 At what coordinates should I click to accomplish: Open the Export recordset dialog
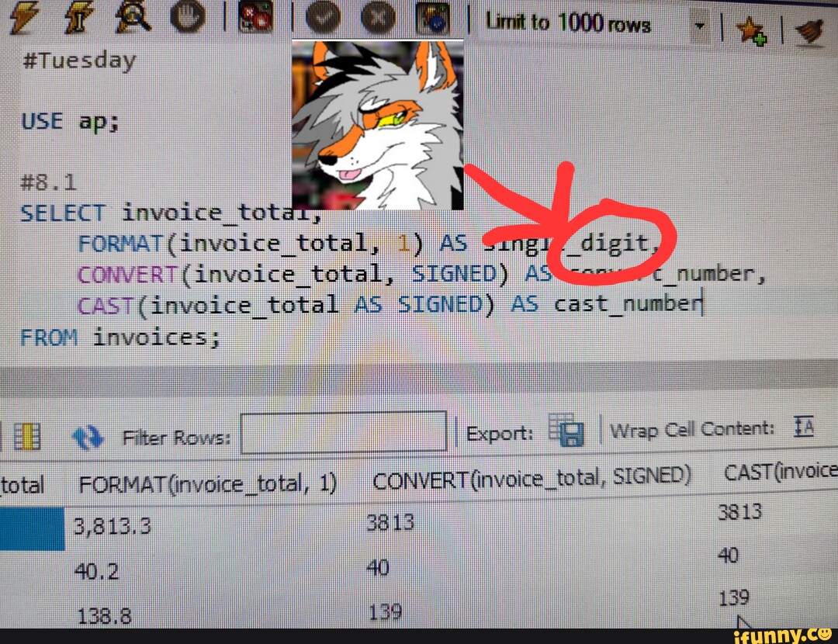click(569, 433)
